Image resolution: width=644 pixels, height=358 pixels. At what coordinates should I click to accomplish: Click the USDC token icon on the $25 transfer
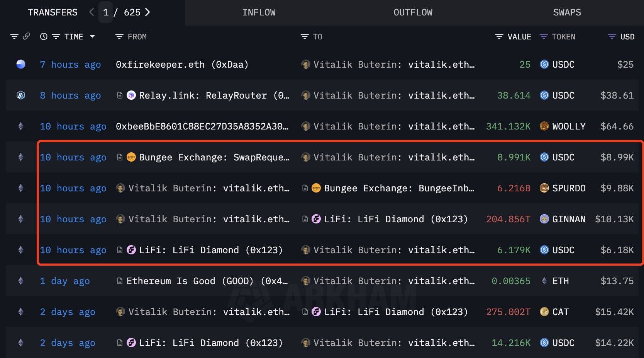544,64
